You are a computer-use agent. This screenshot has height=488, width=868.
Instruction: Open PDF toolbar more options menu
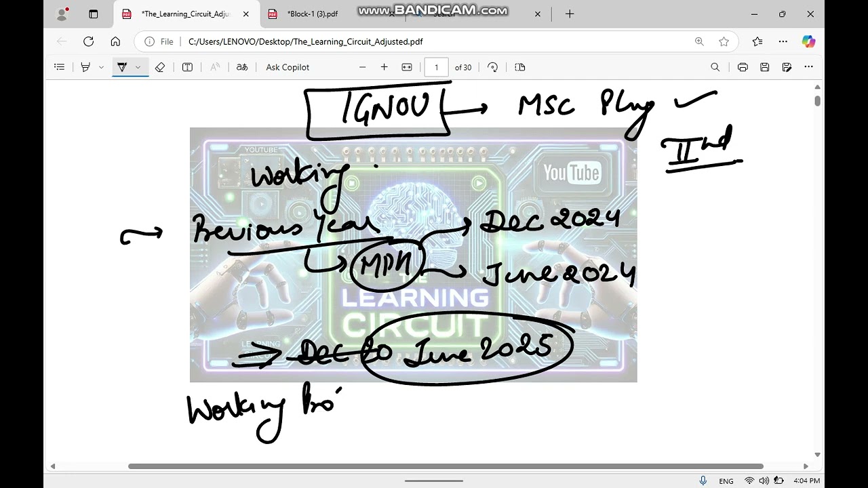point(808,67)
